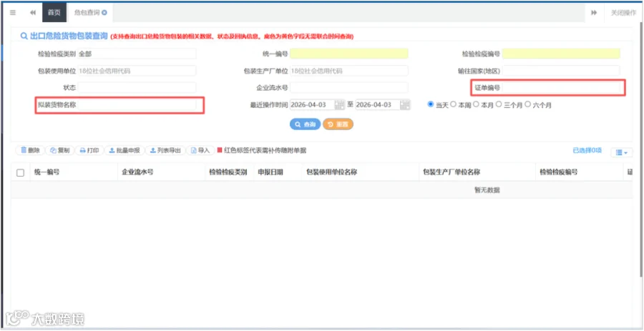Click the 检验检疫类别 column header
The width and height of the screenshot is (644, 331).
(x=228, y=172)
